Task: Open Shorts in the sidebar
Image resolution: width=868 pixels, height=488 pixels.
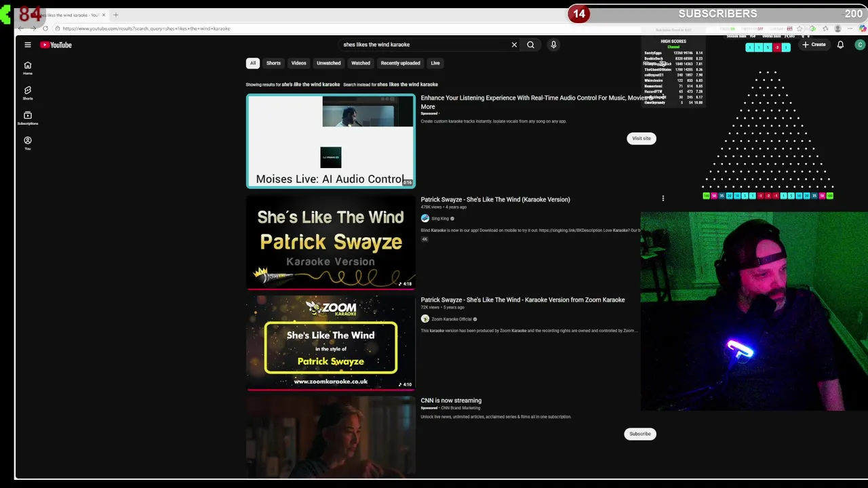Action: (28, 93)
